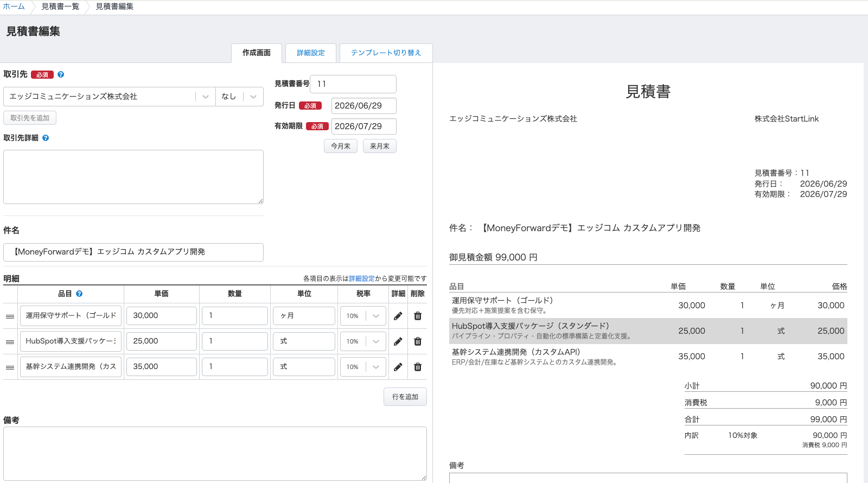
Task: Edit quantity field in 運用保守サポート row
Action: coord(235,316)
